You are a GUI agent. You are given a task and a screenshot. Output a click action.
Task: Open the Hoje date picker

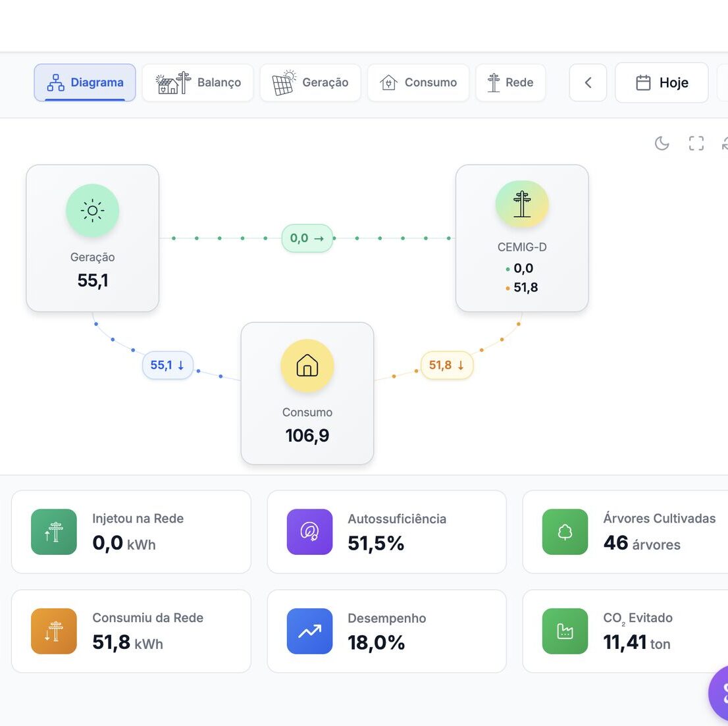coord(662,83)
